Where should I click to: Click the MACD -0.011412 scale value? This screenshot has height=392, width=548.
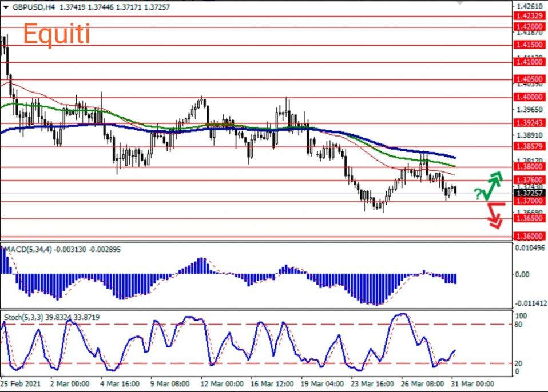[x=530, y=303]
